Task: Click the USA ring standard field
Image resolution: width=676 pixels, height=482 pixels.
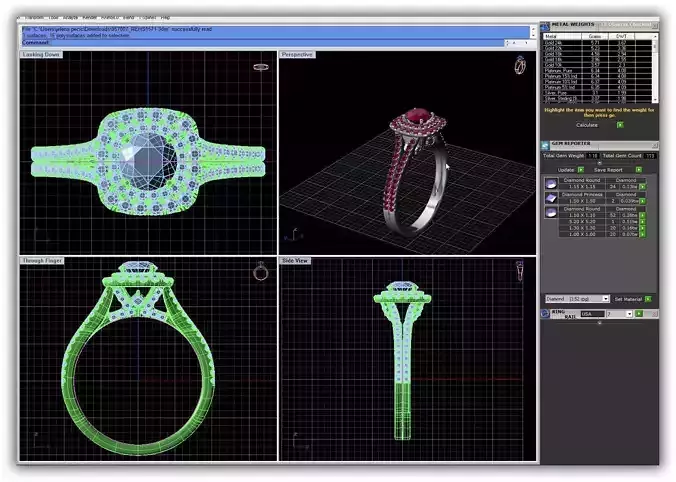Action: pos(592,314)
